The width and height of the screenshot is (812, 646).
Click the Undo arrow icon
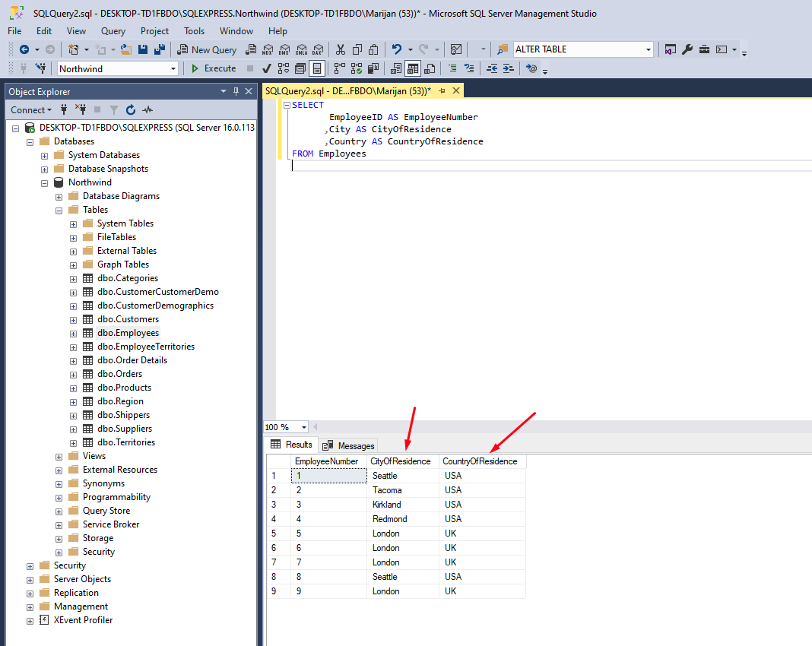tap(397, 49)
